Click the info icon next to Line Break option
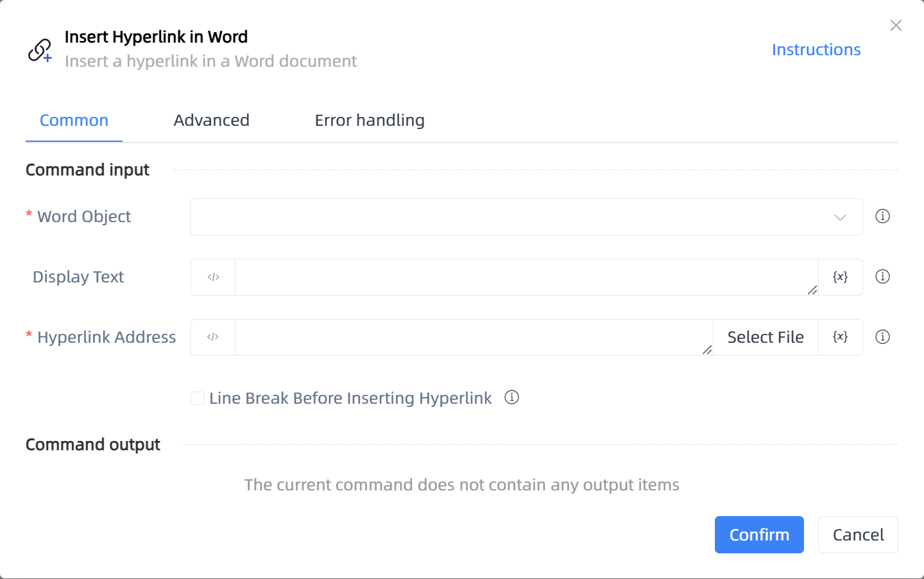The width and height of the screenshot is (924, 579). [511, 397]
